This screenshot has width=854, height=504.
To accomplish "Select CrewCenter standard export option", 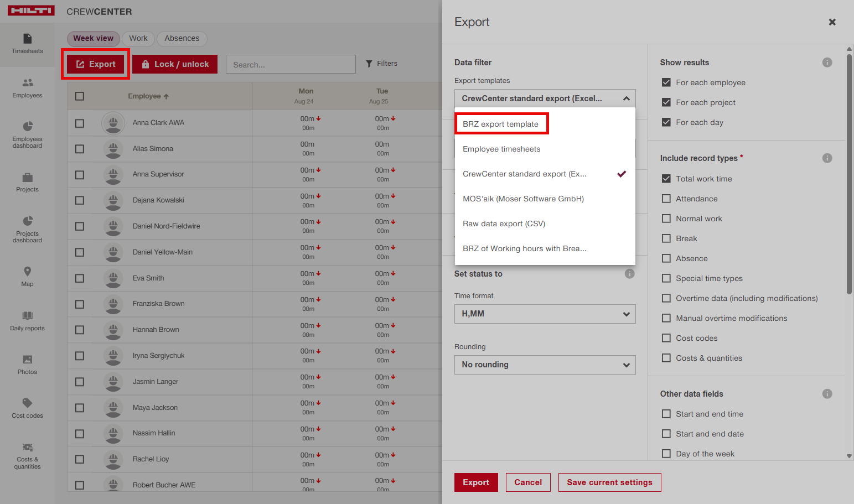I will 545,174.
